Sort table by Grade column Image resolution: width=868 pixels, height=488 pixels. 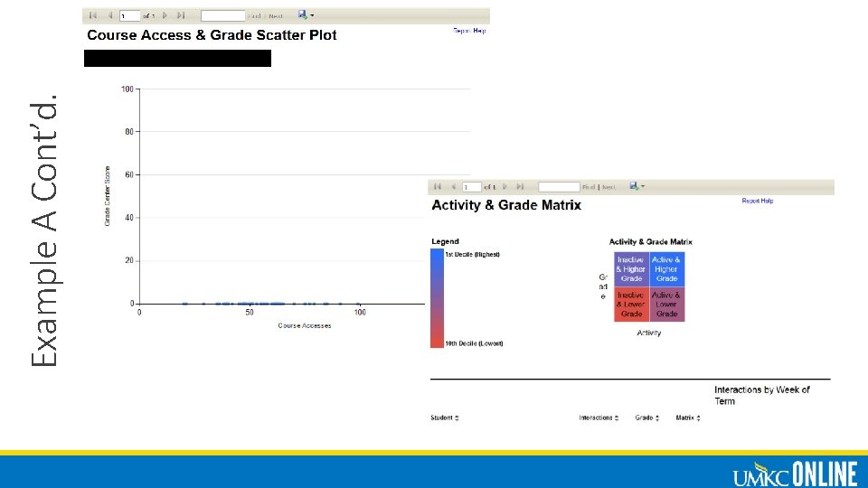point(657,418)
